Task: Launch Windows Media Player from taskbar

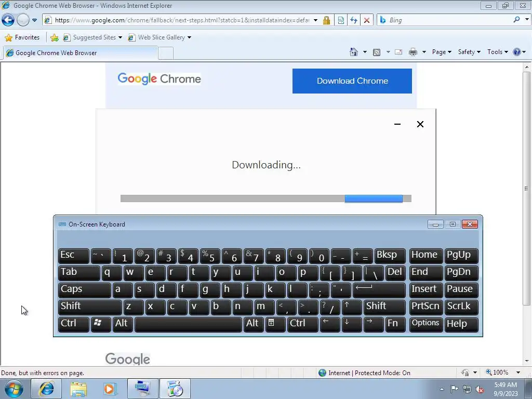Action: pyautogui.click(x=110, y=389)
